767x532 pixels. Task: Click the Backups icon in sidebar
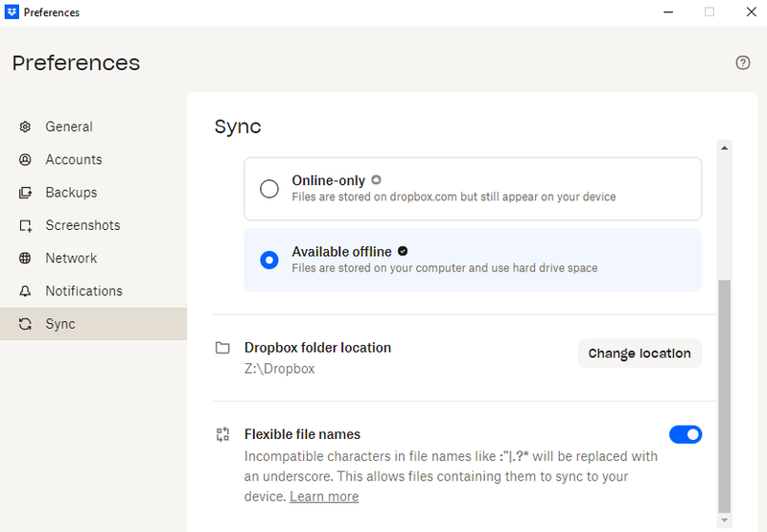click(26, 193)
